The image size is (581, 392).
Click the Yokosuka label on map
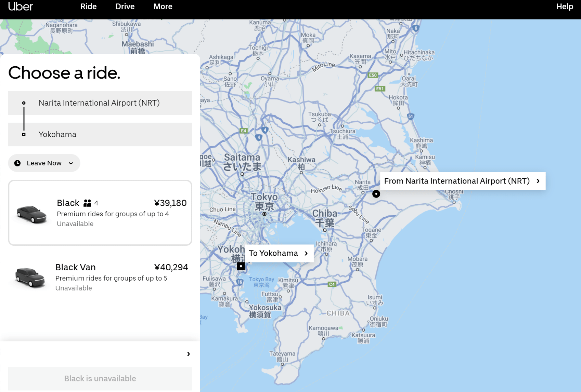coord(265,311)
